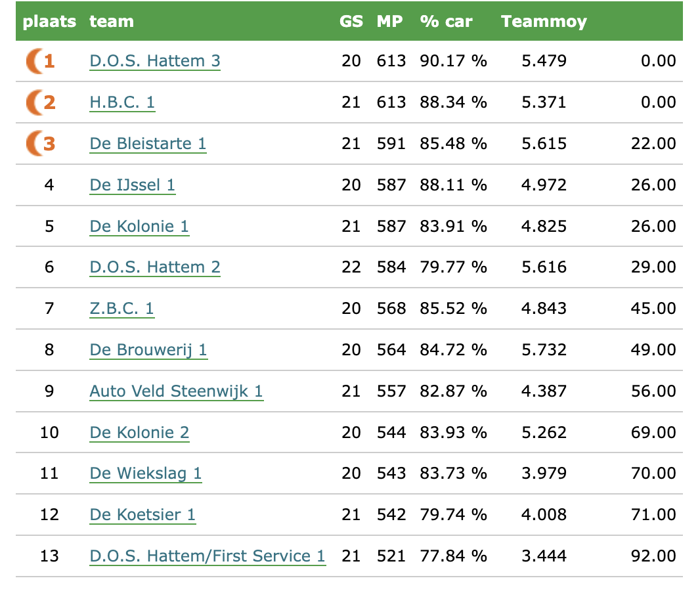
Task: Open De Brouwerij 1 team page
Action: pos(148,350)
